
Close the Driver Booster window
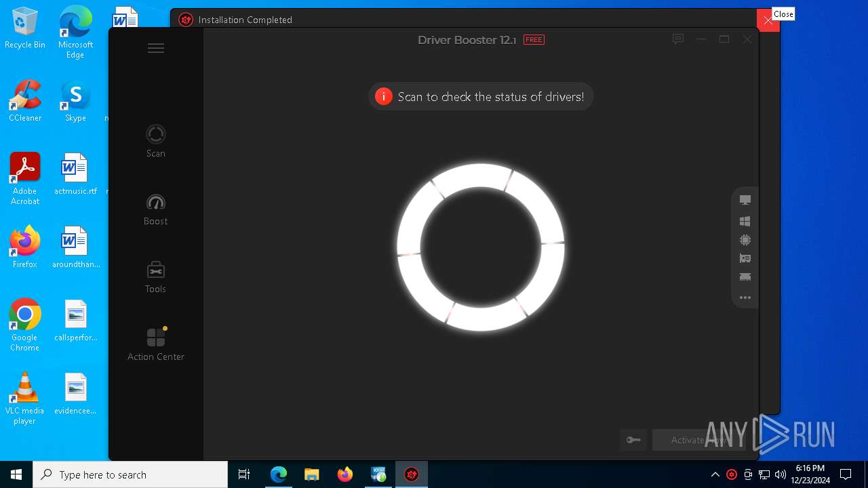(x=747, y=39)
